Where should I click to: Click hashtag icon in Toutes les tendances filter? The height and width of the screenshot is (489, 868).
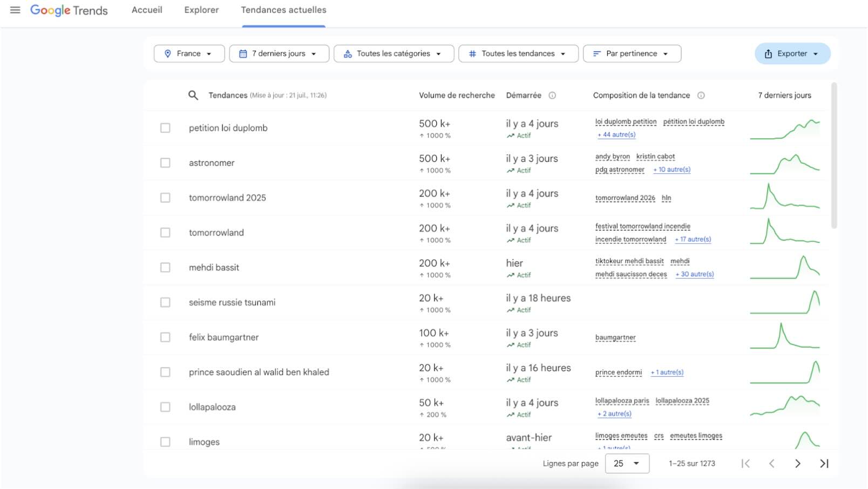tap(472, 53)
